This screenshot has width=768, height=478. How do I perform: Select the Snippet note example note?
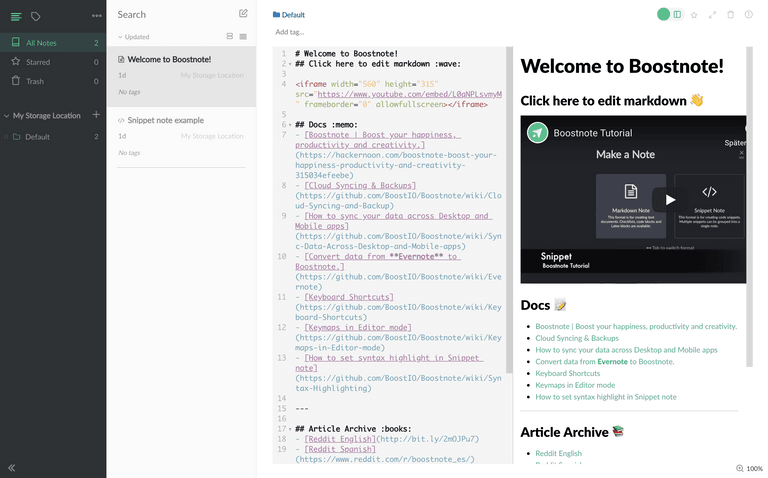click(x=181, y=137)
